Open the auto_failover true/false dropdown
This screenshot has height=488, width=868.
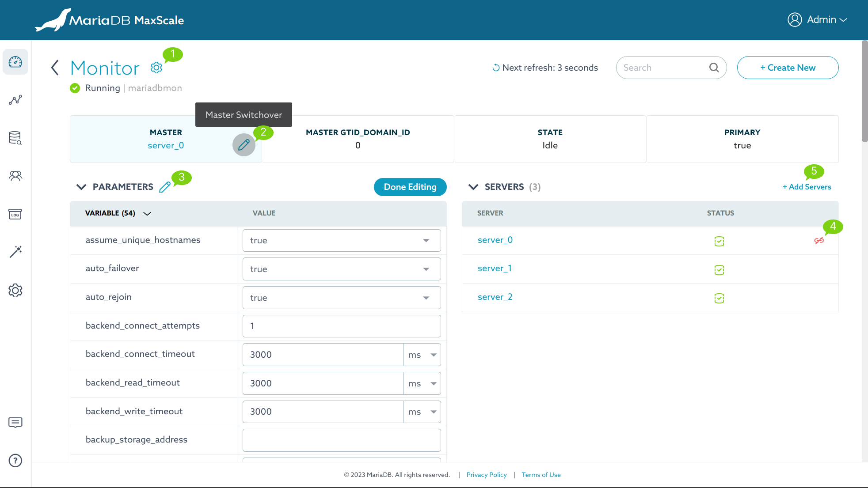pyautogui.click(x=342, y=269)
